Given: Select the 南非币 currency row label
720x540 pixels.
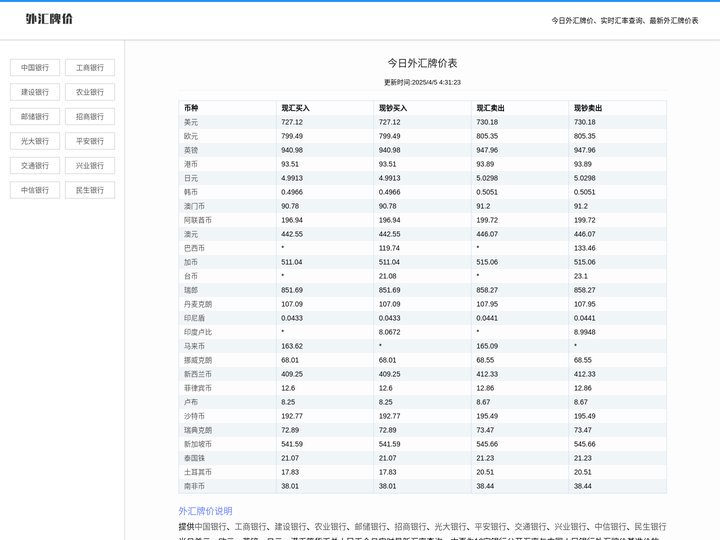Looking at the screenshot, I should [x=194, y=486].
